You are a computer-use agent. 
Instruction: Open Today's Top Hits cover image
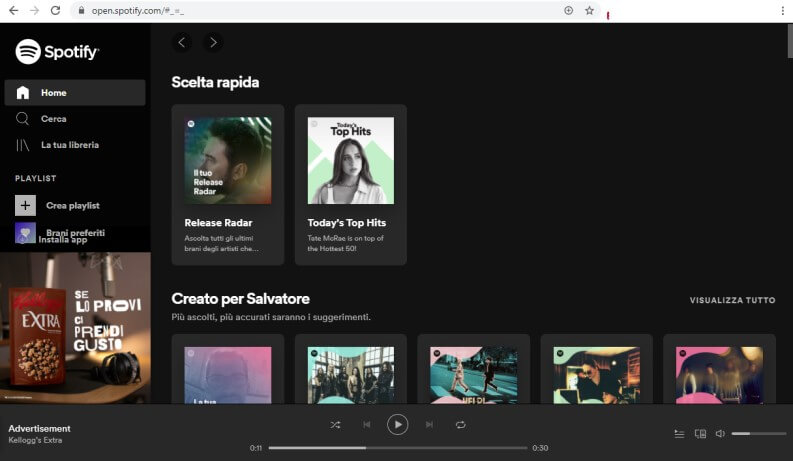350,161
